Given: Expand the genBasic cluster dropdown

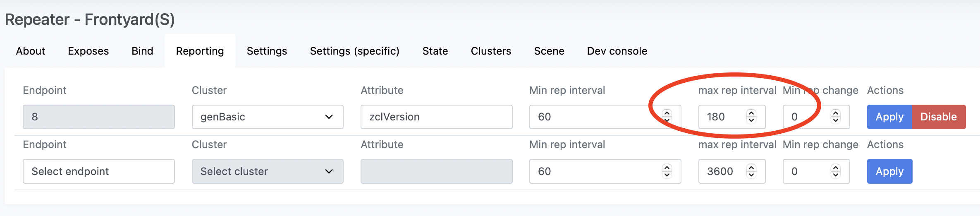Looking at the screenshot, I should click(x=267, y=117).
